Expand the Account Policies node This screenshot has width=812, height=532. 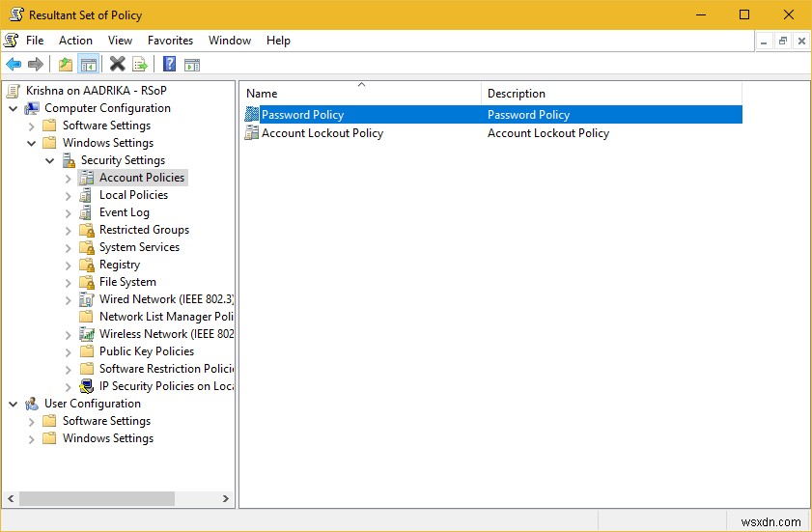tap(68, 179)
